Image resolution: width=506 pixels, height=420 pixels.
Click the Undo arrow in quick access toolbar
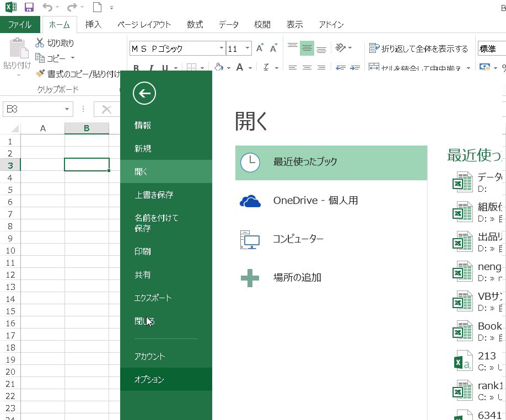coord(47,7)
